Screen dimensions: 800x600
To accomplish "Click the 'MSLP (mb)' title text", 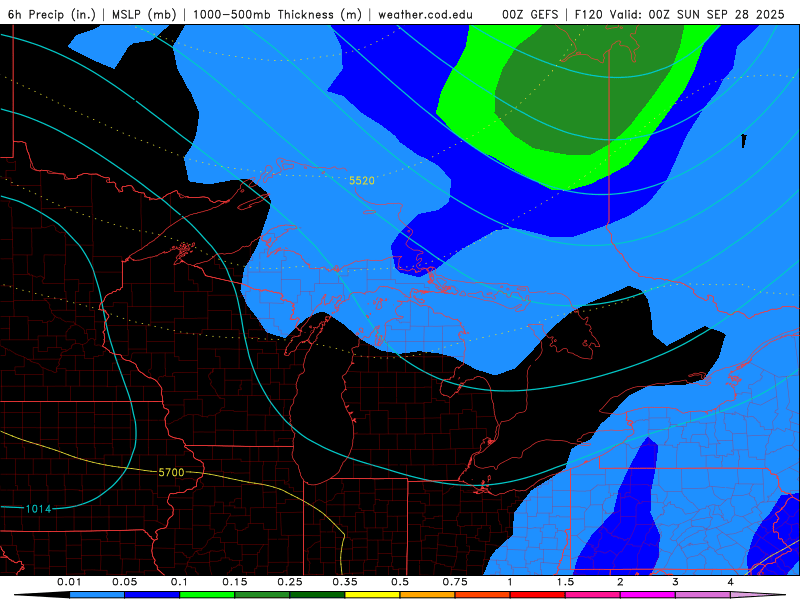I will (x=144, y=14).
